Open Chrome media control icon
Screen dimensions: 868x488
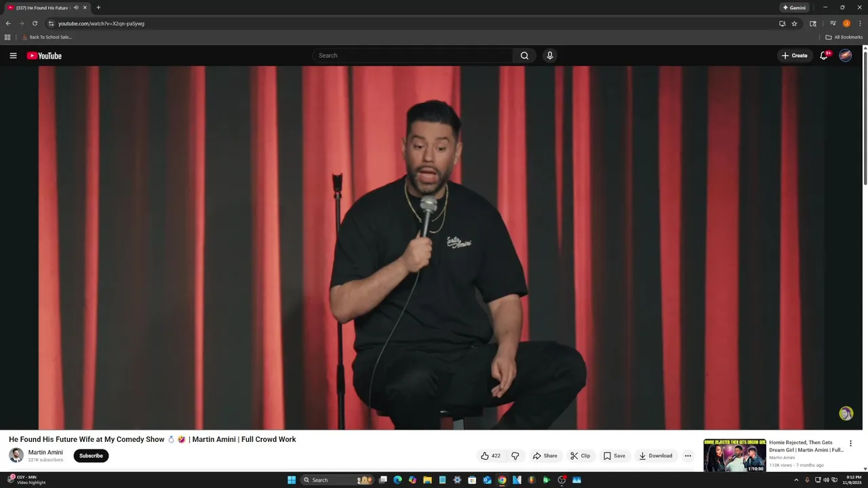point(833,23)
